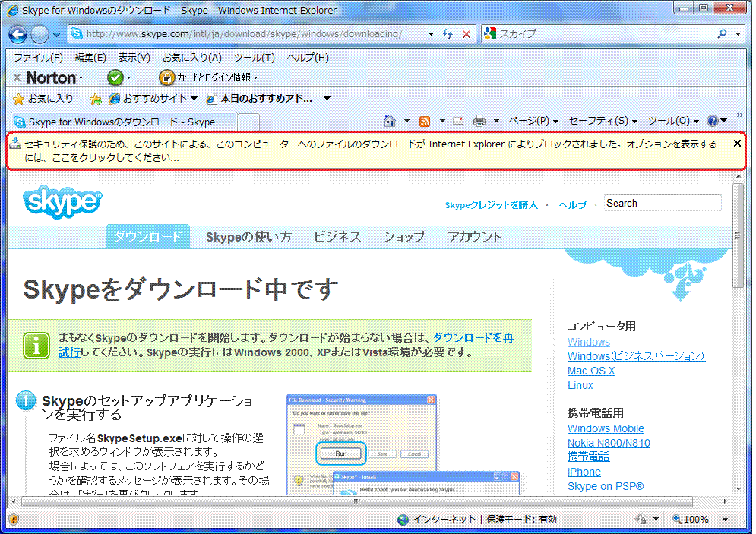Click the スカイプ search provider box
756x534 pixels.
pyautogui.click(x=598, y=33)
